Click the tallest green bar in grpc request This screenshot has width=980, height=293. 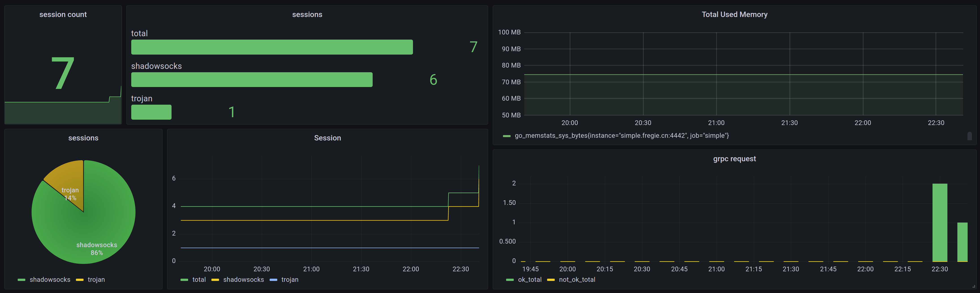[x=939, y=222]
